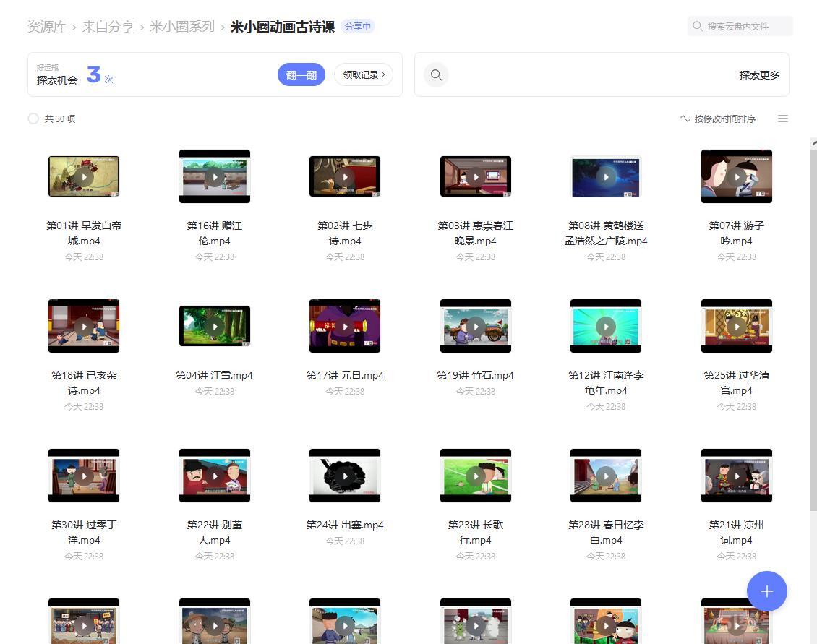Click the magnifier icon in explore bar

(x=436, y=74)
